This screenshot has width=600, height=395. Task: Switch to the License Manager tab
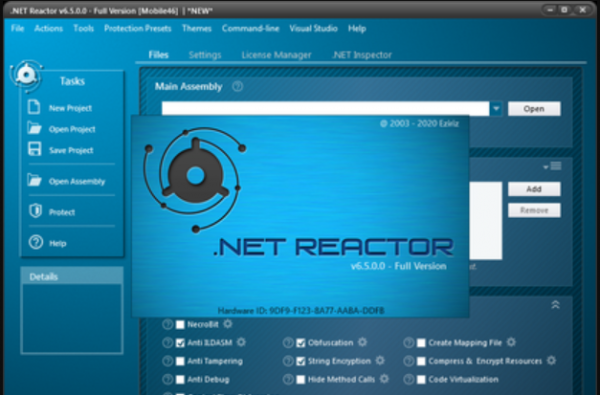[276, 55]
